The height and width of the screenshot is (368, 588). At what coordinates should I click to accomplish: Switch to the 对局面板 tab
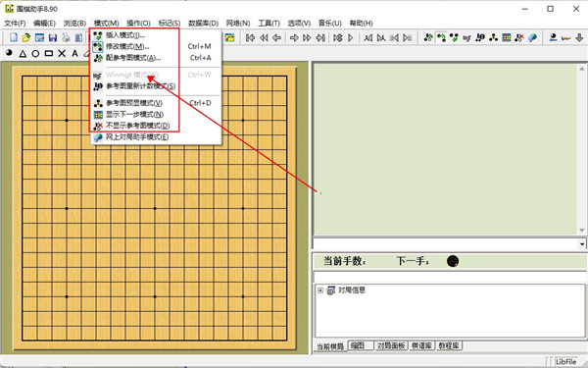tap(391, 345)
